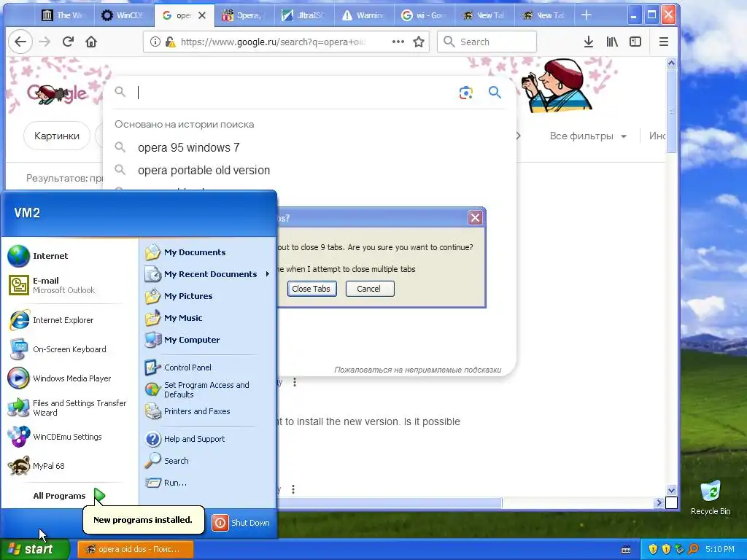Click horizontal scrollbar right arrow

659,502
